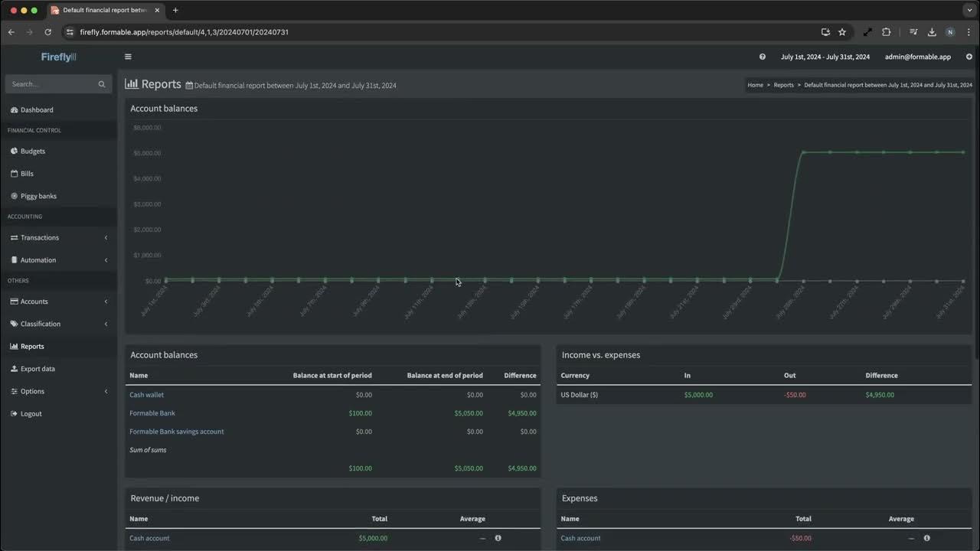Click the Logout exit icon

tap(14, 414)
